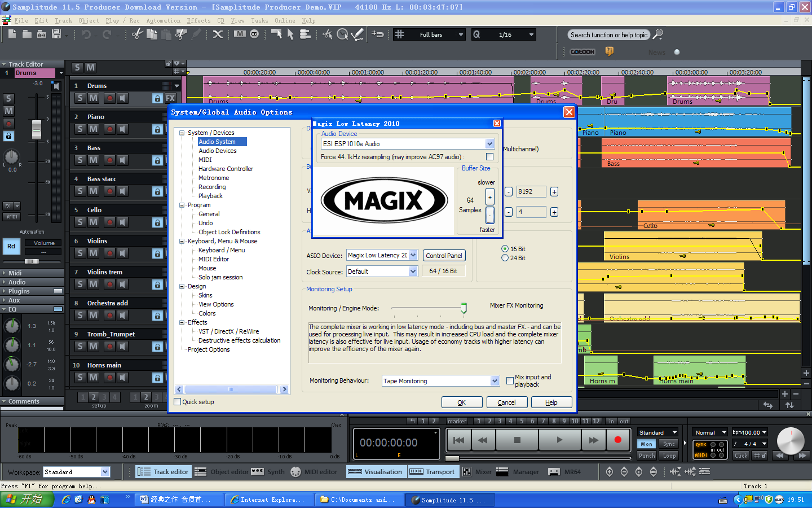Toggle the Loop transport button

click(x=669, y=456)
